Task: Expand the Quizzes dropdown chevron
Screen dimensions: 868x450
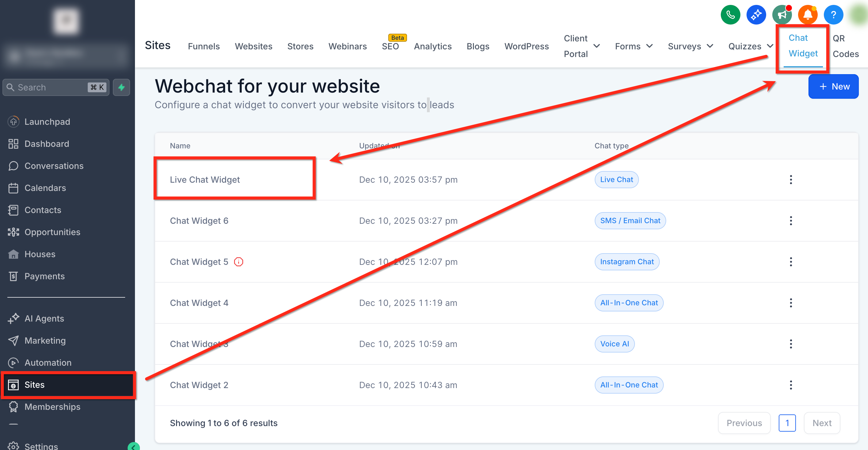Action: [x=770, y=46]
